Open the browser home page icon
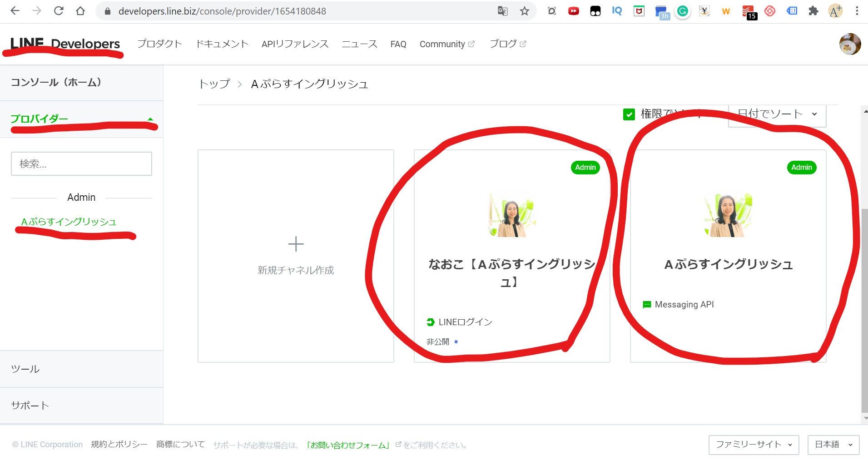Screen dimensions: 868x465 (x=80, y=11)
